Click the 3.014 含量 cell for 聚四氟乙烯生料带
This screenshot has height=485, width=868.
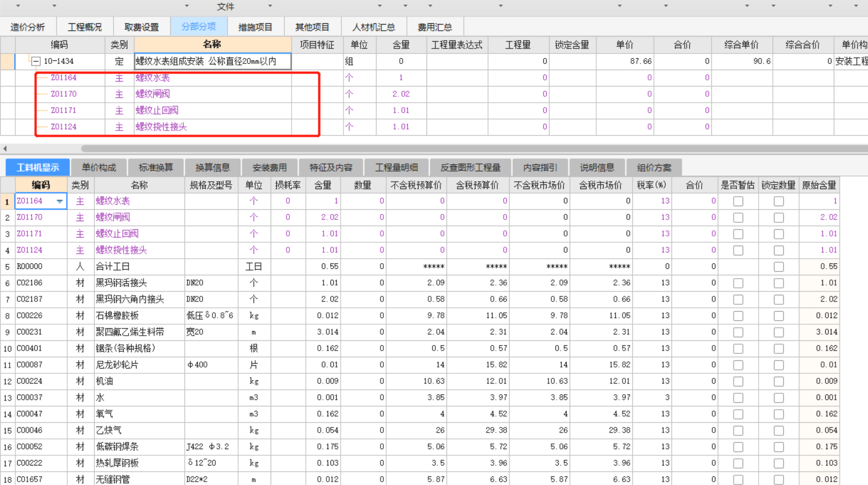pos(322,332)
